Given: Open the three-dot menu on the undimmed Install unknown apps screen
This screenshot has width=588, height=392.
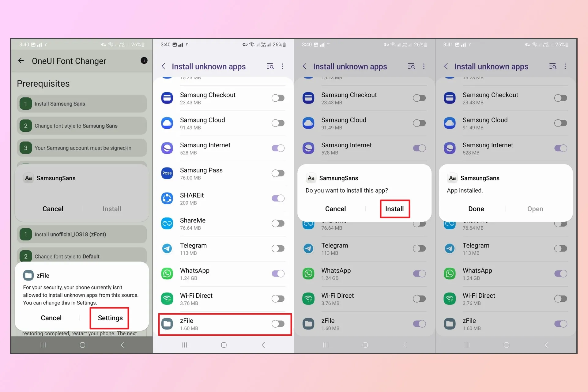Looking at the screenshot, I should (282, 66).
